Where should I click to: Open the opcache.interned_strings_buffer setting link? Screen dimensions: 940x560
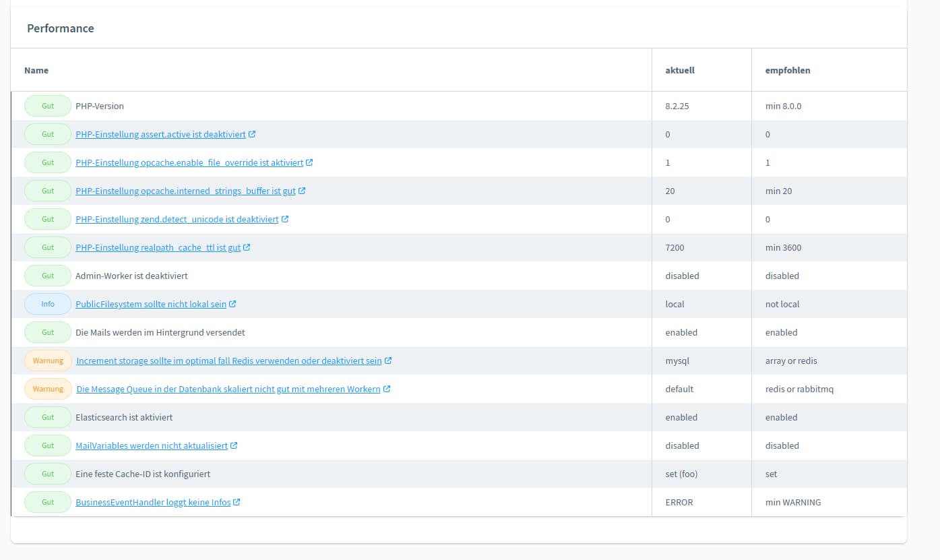coord(185,191)
